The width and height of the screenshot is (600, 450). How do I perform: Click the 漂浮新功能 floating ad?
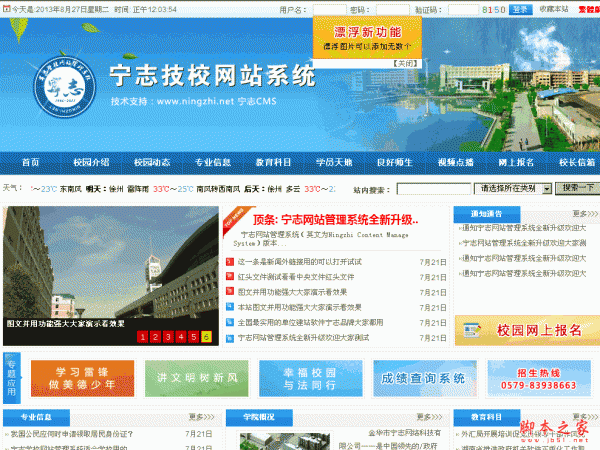pos(367,38)
